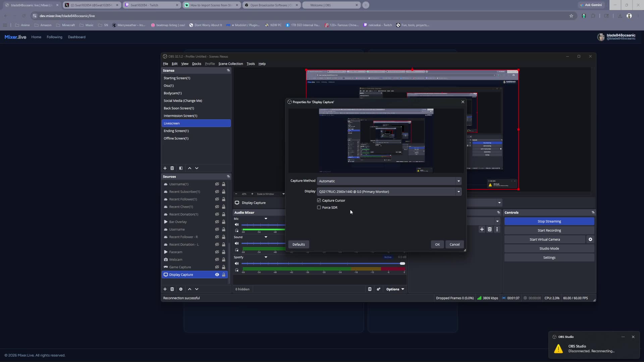Move source down arrow in Sources toolbar
Viewport: 644px width, 362px height.
click(197, 289)
